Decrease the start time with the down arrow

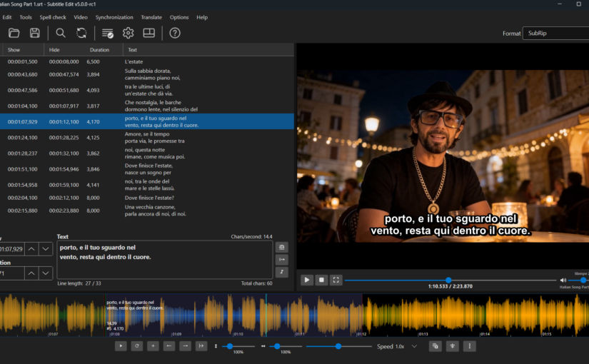click(x=46, y=249)
